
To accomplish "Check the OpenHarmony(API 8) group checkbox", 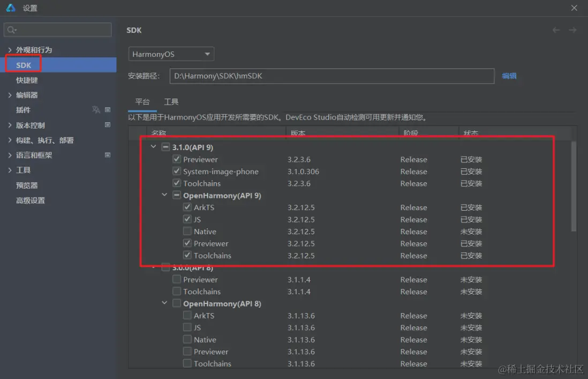I will pyautogui.click(x=177, y=303).
